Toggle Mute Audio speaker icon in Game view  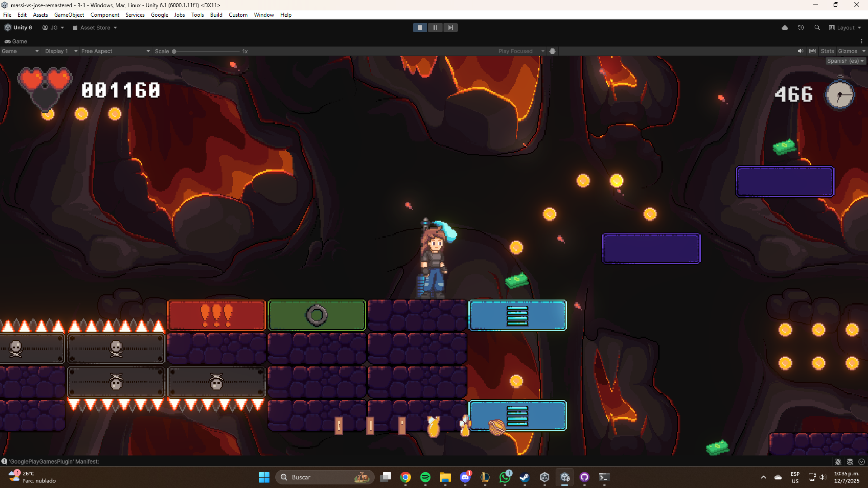[800, 51]
